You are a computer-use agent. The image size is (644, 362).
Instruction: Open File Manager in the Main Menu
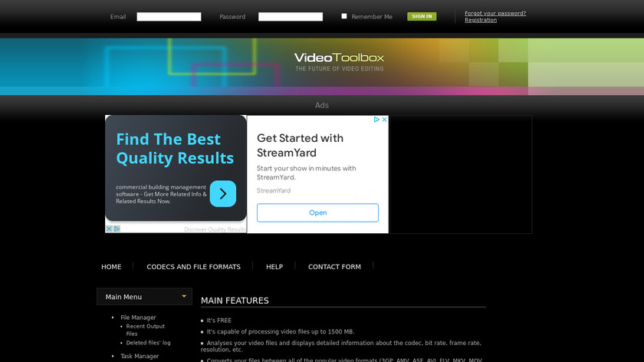tap(138, 318)
